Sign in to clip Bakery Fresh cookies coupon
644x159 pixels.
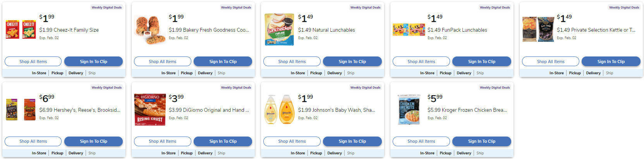click(223, 62)
